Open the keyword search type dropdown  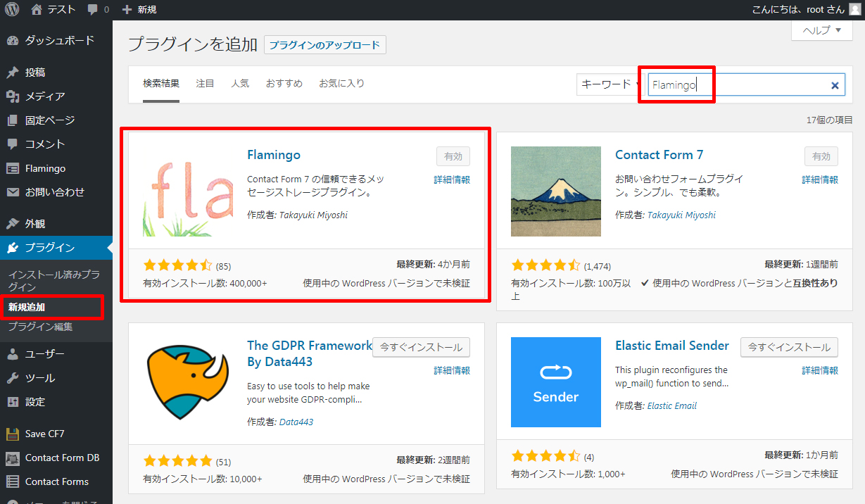(610, 84)
